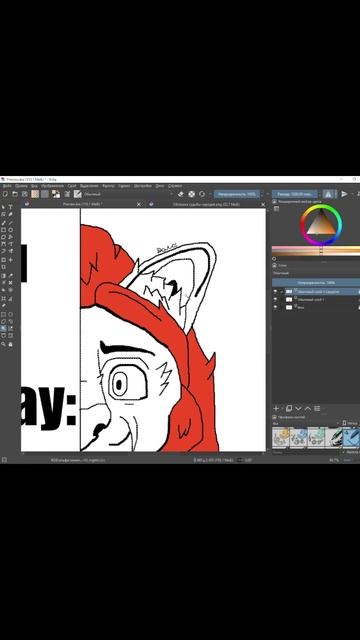The width and height of the screenshot is (360, 640).
Task: Click foreground/background color swatch
Action: 56,194
